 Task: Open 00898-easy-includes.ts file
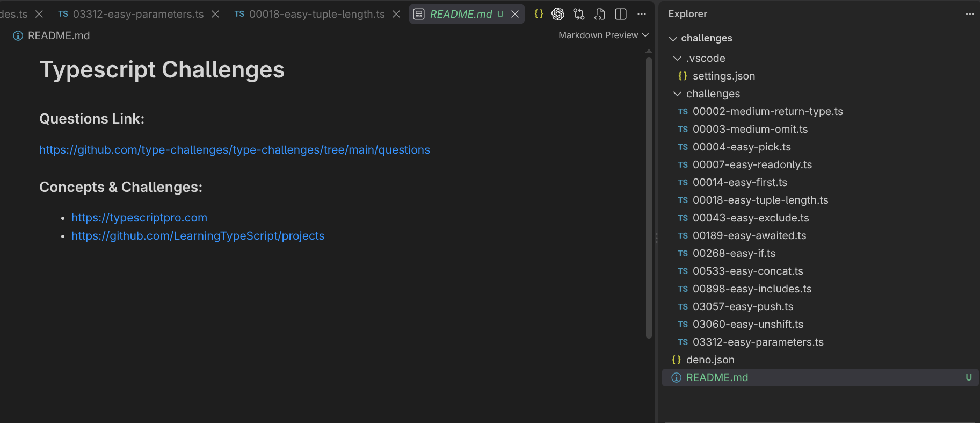click(x=752, y=289)
